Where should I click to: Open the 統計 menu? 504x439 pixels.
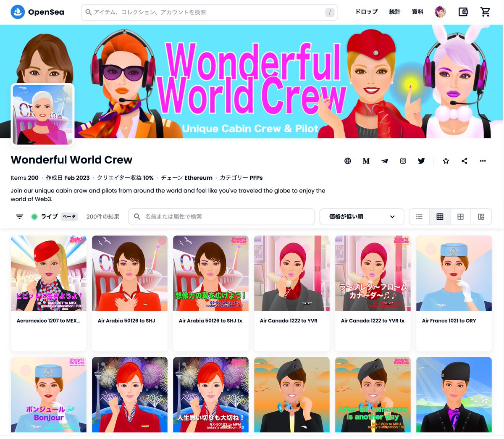coord(395,12)
